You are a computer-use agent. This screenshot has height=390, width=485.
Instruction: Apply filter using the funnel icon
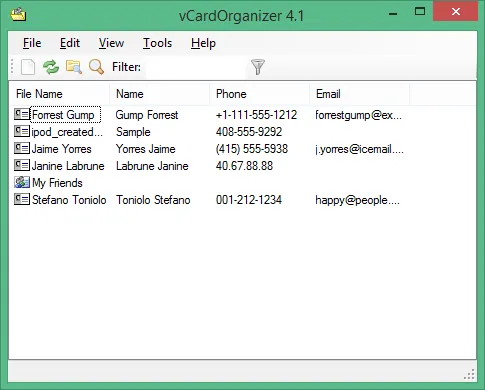pyautogui.click(x=258, y=67)
